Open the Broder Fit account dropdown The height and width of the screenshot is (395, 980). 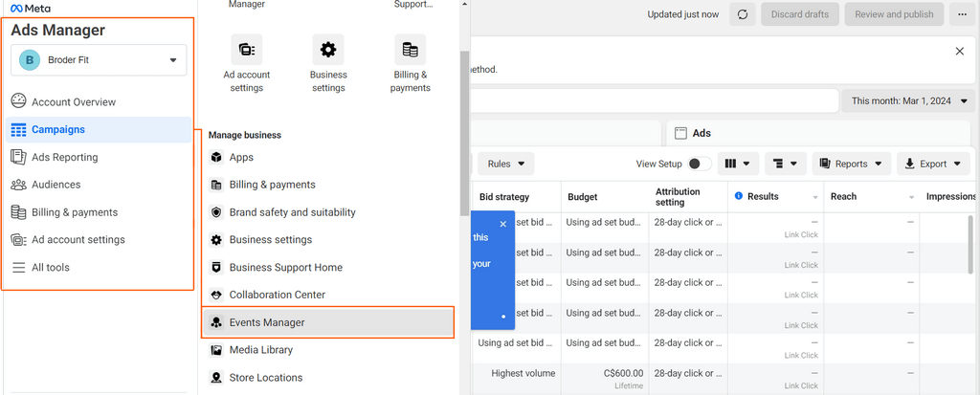pos(99,60)
